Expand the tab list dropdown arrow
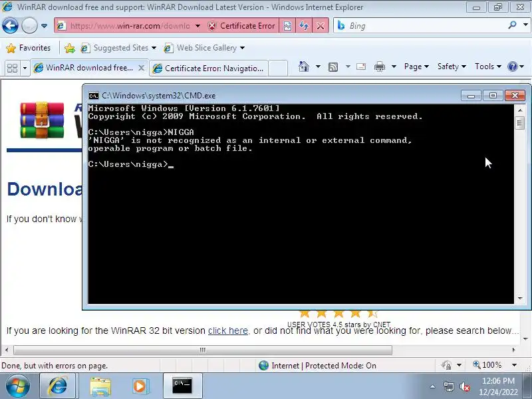This screenshot has width=532, height=399. click(x=25, y=68)
